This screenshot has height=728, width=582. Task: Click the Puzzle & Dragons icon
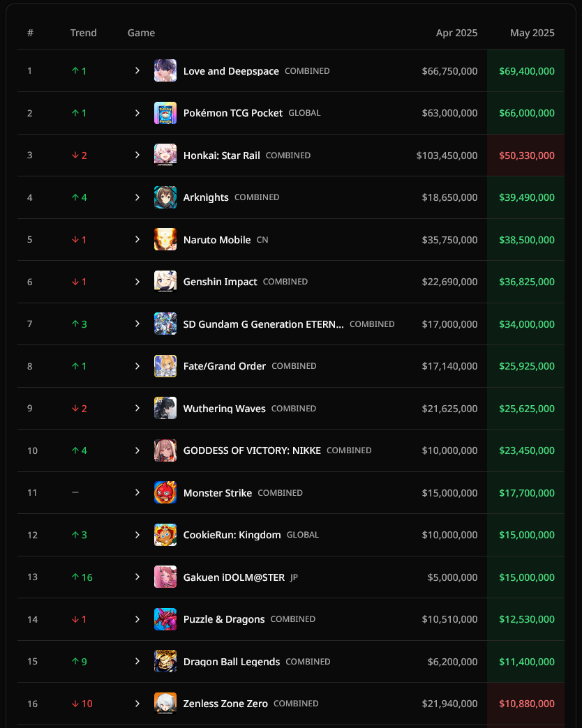[165, 619]
